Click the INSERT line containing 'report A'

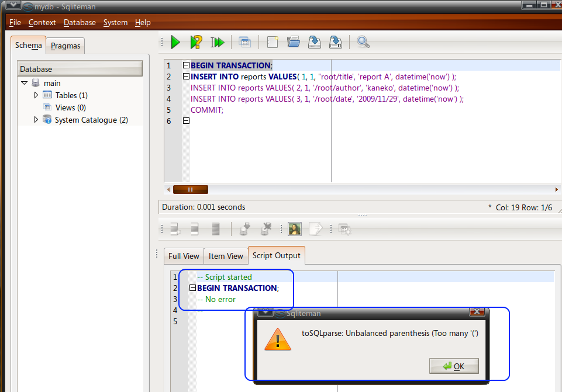323,77
